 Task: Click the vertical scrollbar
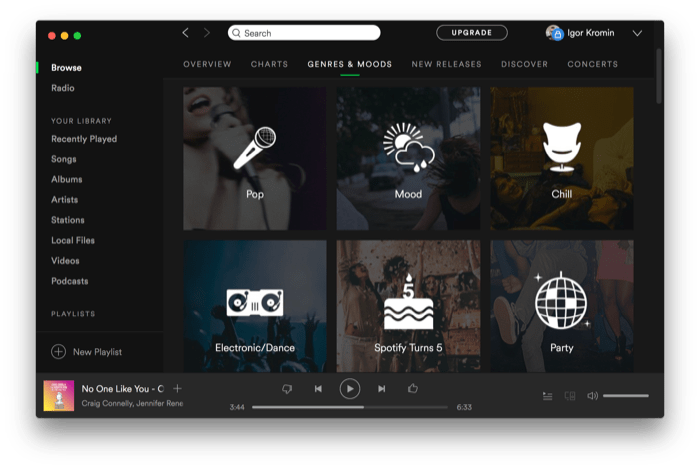pyautogui.click(x=659, y=76)
